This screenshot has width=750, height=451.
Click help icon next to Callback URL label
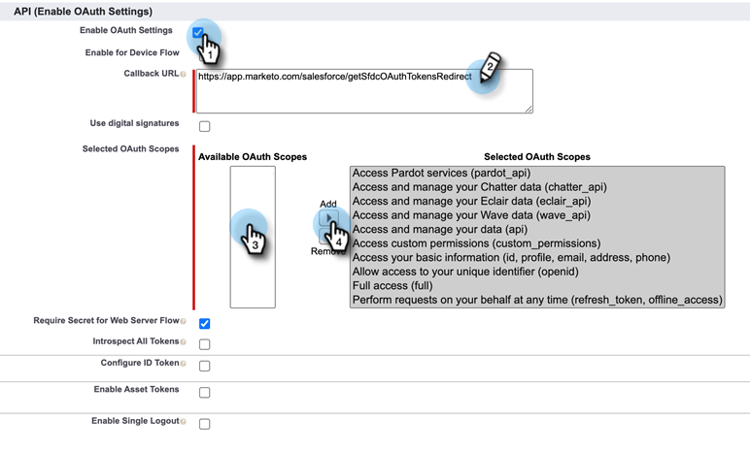[183, 74]
